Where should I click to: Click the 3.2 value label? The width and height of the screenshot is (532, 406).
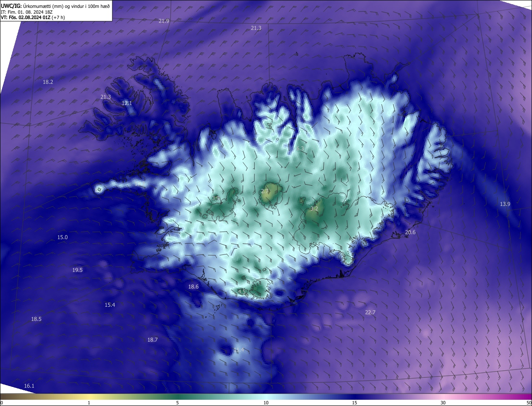tap(314, 208)
